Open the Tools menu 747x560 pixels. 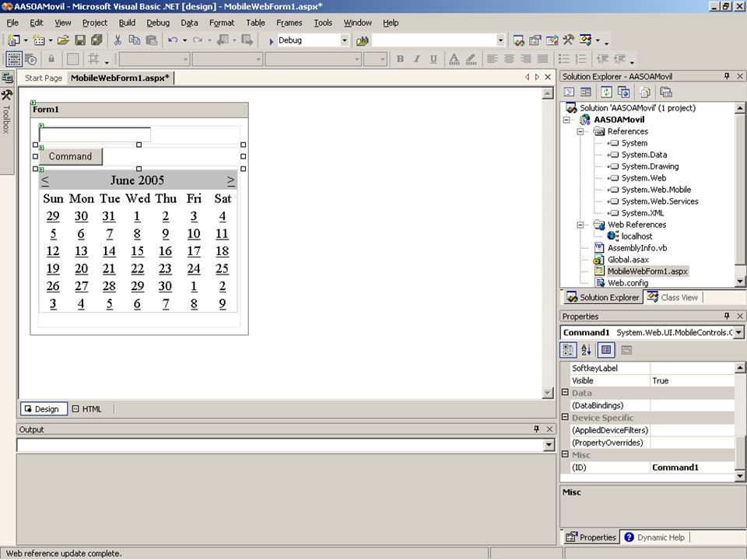tap(323, 23)
